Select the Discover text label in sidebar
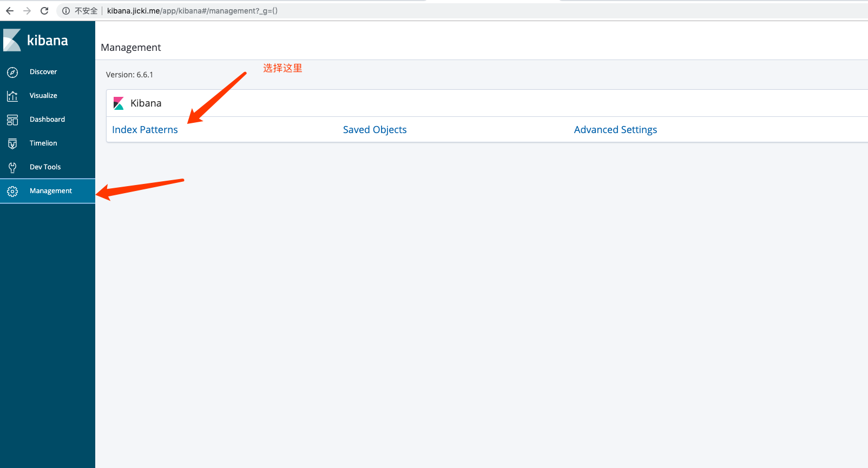Screen dimensions: 868x468 coord(43,72)
